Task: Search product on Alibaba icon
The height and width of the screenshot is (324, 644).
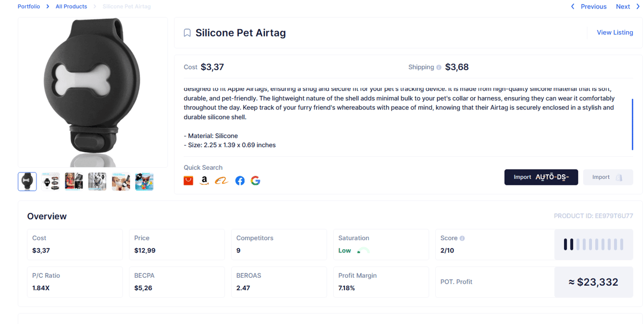Action: 221,181
